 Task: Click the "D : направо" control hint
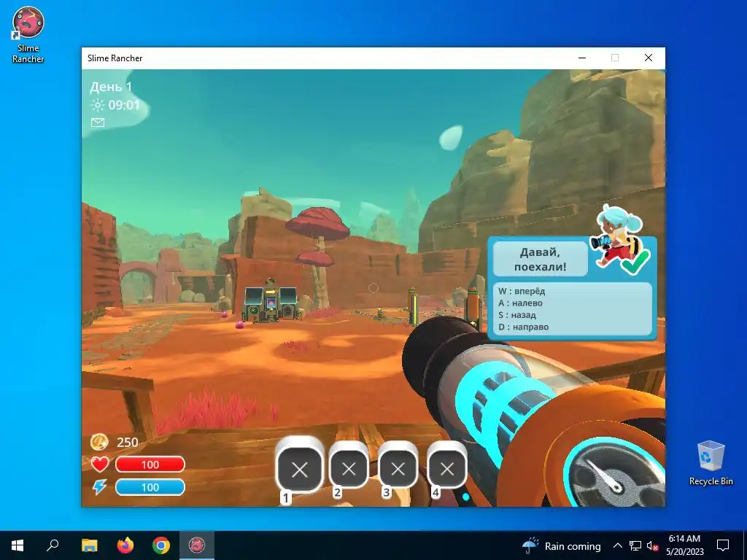[x=524, y=327]
